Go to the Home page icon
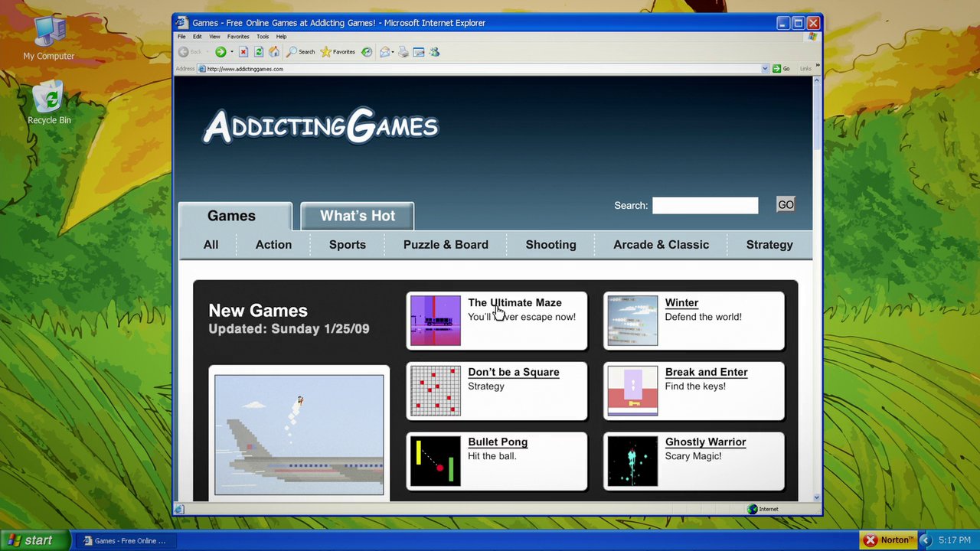This screenshot has height=551, width=980. pos(273,52)
